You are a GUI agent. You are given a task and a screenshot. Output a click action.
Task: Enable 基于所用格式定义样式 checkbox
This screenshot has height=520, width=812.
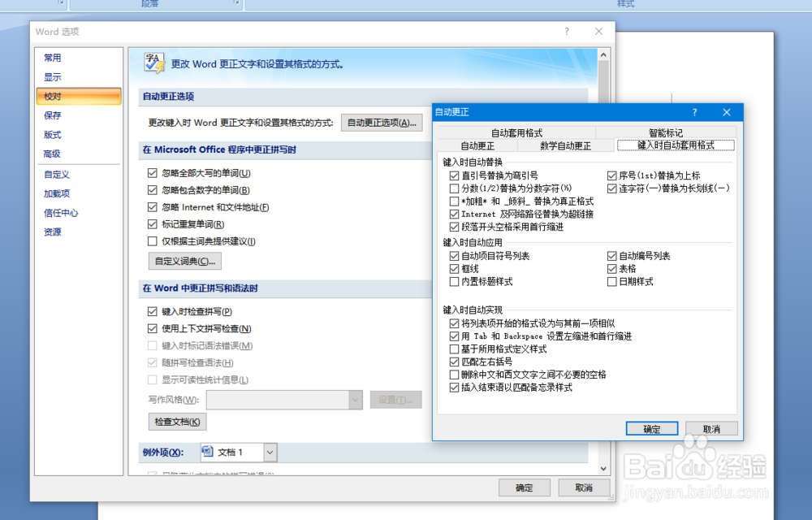[454, 349]
